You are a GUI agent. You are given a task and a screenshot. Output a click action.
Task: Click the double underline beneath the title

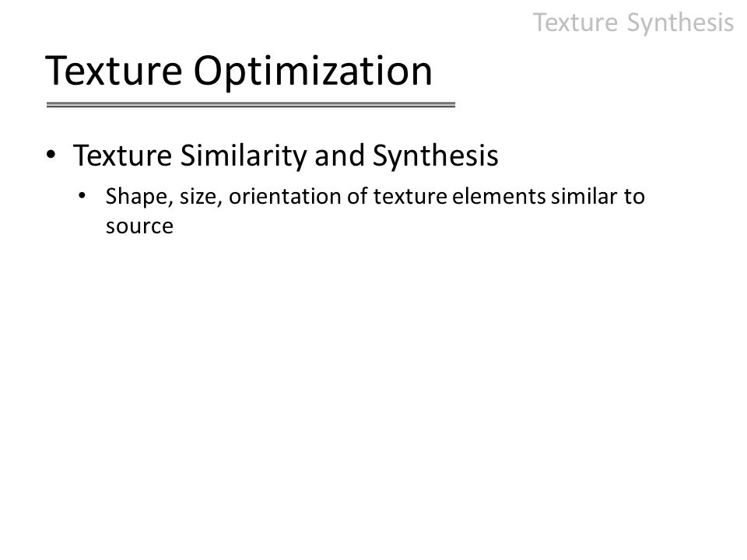click(x=251, y=105)
